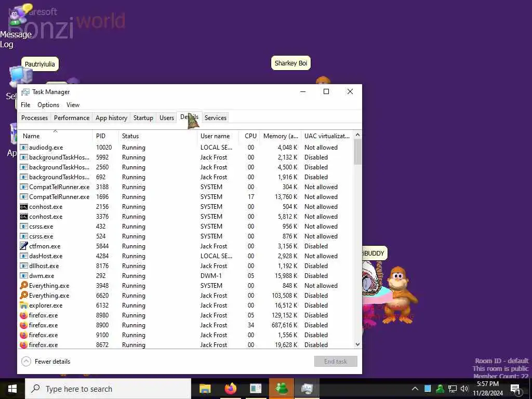The height and width of the screenshot is (399, 532).
Task: Click the Task Manager taskbar icon
Action: [x=307, y=389]
